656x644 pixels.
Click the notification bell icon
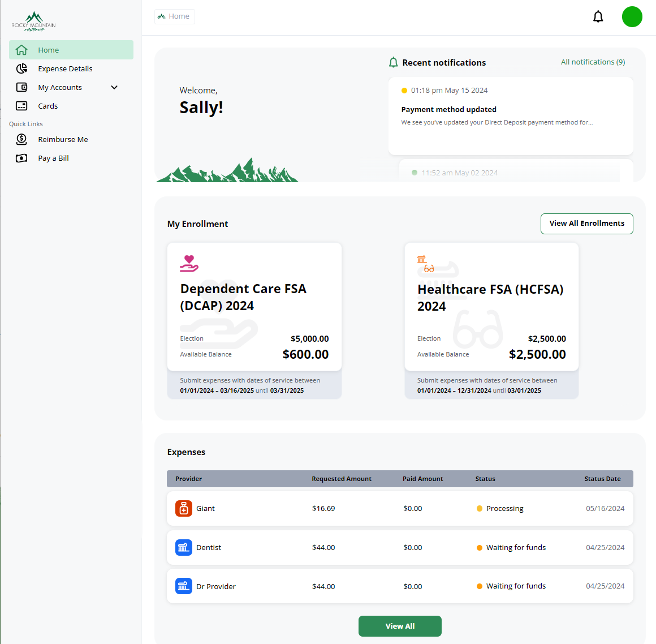(598, 17)
